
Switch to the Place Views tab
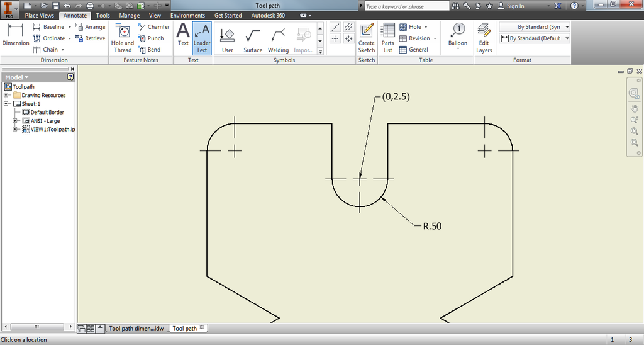[40, 15]
